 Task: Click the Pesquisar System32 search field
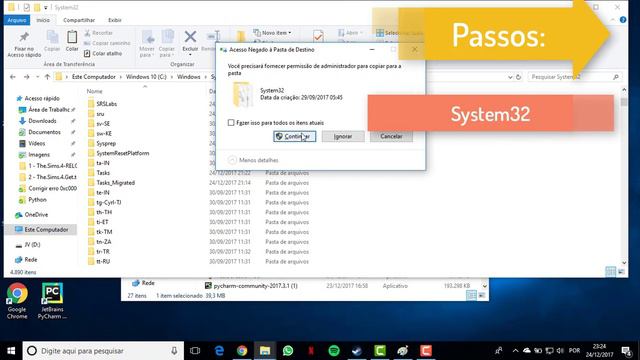574,77
